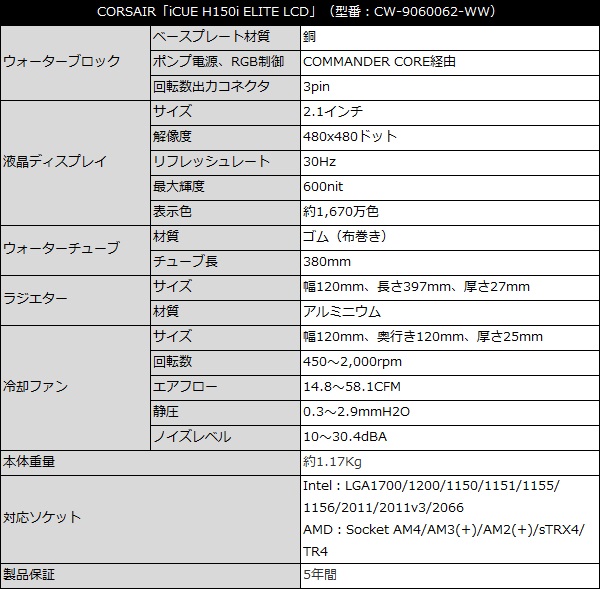Viewport: 600px width, 589px height.
Task: Select the 0.3～2.9mmH2O value
Action: pyautogui.click(x=356, y=411)
